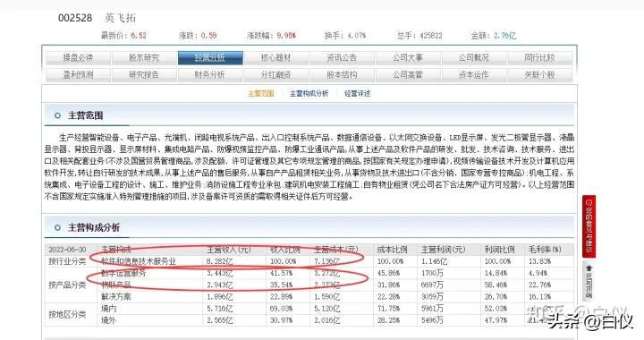Viewport: 644px width, 340px height.
Task: Click the 收入比例 column header
Action: pyautogui.click(x=284, y=250)
